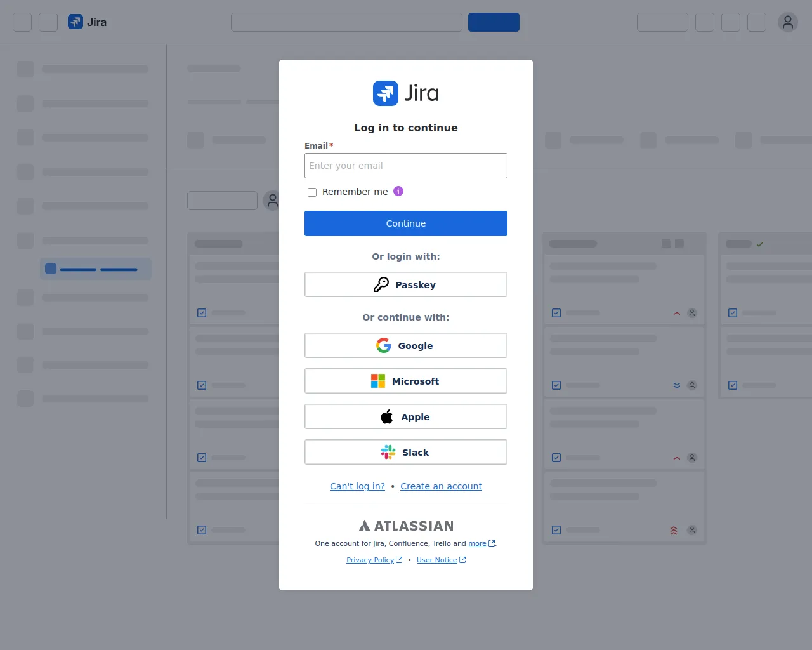This screenshot has height=650, width=812.
Task: Click the info icon next to Remember me
Action: tap(398, 191)
